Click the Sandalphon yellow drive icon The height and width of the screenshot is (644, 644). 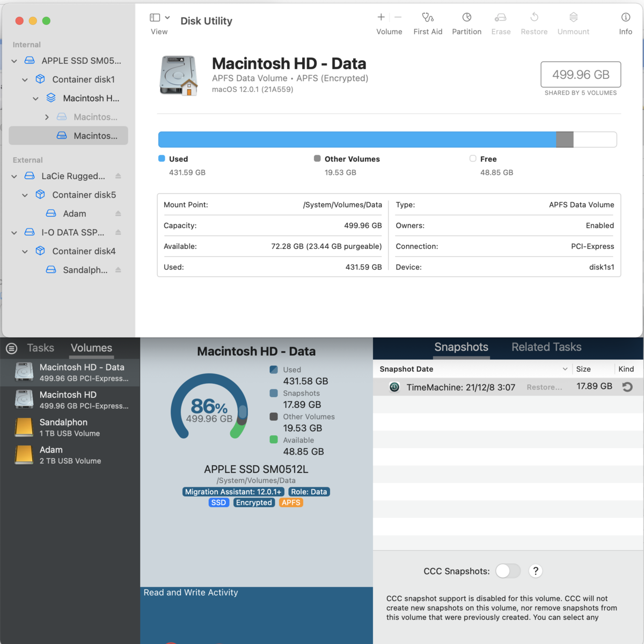pyautogui.click(x=24, y=427)
